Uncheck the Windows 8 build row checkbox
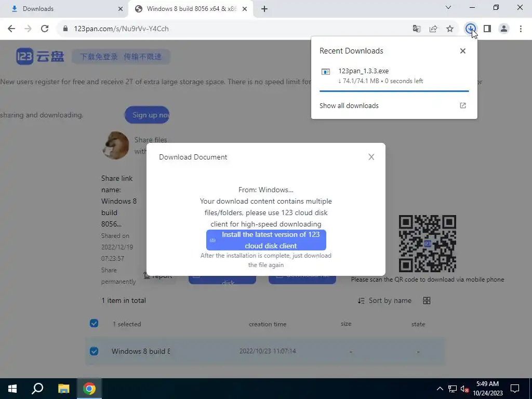The width and height of the screenshot is (532, 399). [94, 351]
